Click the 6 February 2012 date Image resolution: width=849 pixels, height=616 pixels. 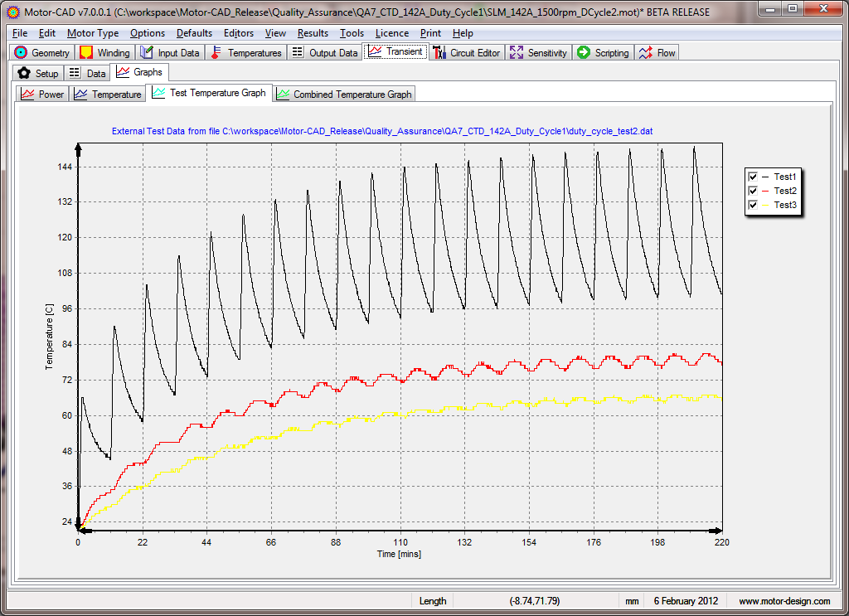[686, 601]
